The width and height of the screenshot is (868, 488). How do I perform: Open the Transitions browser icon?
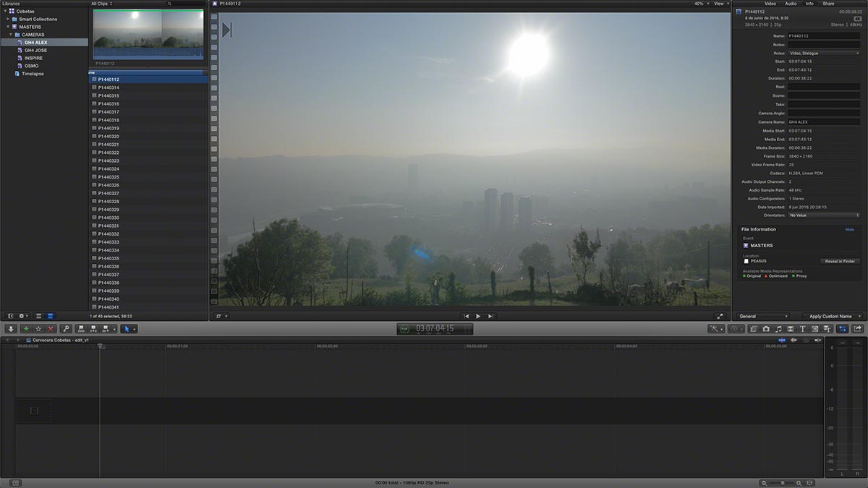coord(791,329)
